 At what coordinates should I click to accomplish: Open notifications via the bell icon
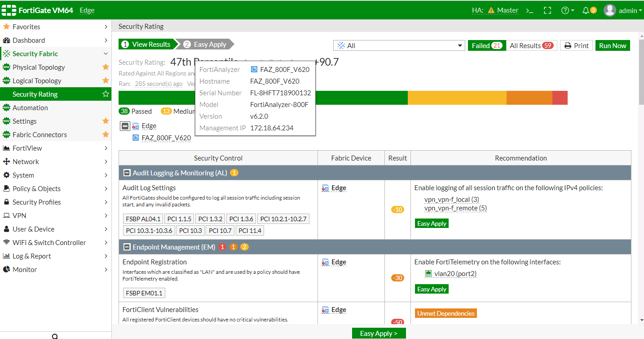point(586,10)
